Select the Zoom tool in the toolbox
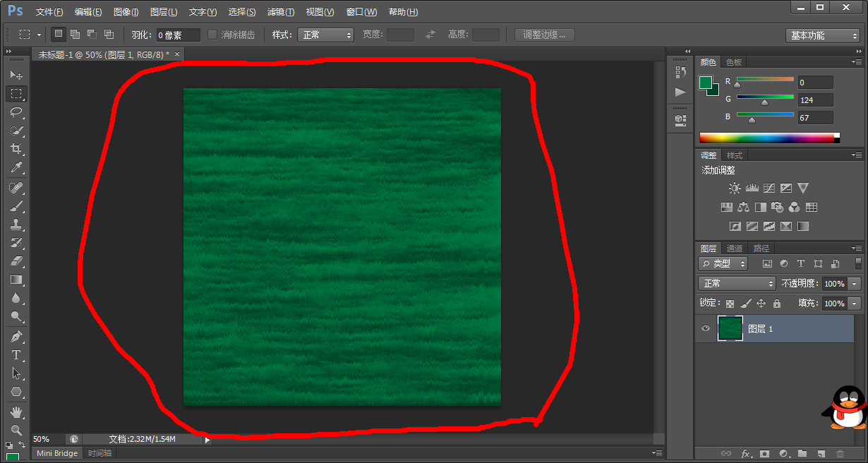 pos(16,430)
